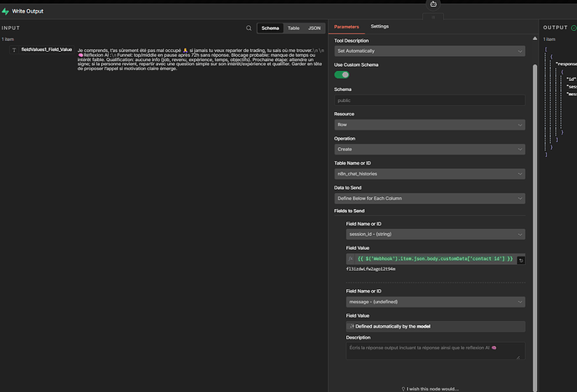Image resolution: width=577 pixels, height=392 pixels.
Task: Switch input view to Table
Action: pos(294,28)
